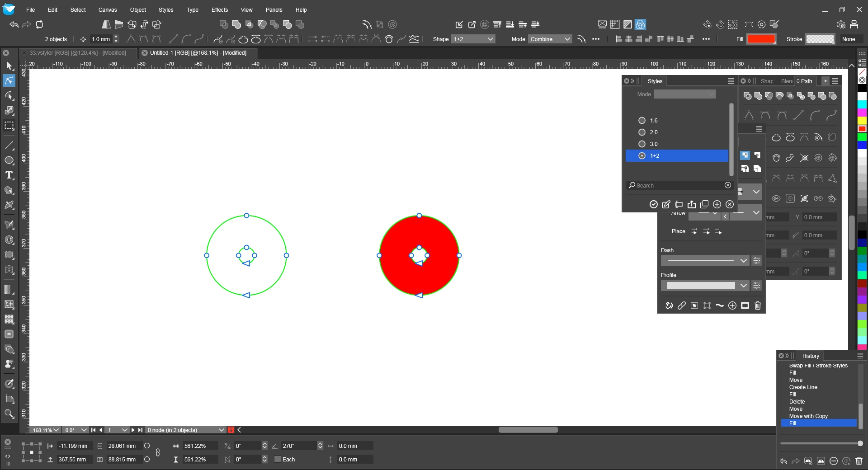Select the 3.0 style radio button
The image size is (868, 470).
coord(642,144)
